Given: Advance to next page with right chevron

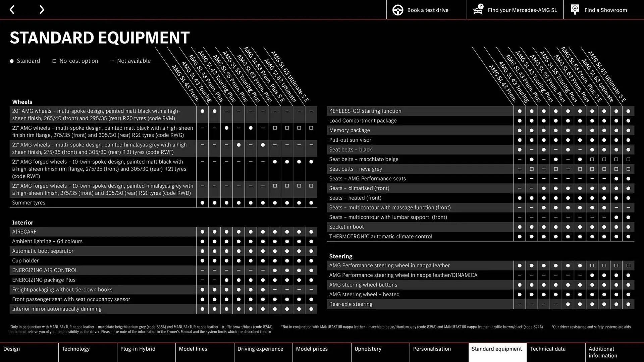Looking at the screenshot, I should 42,9.
